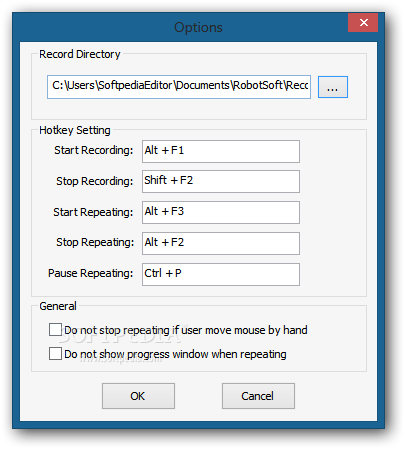Viewport: 405px width, 449px height.
Task: Click the Start Repeating: label
Action: coord(93,212)
